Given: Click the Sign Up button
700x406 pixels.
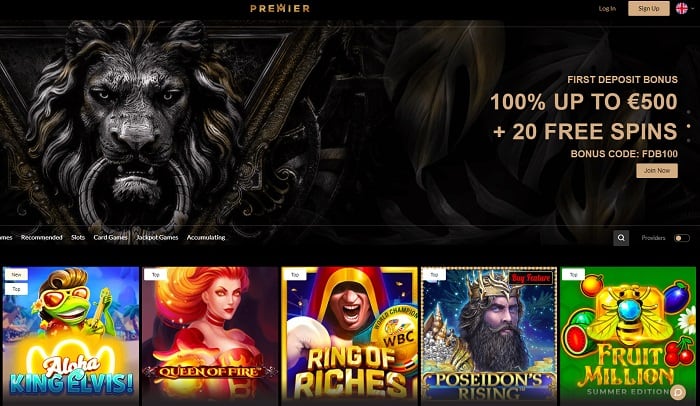Looking at the screenshot, I should point(649,8).
